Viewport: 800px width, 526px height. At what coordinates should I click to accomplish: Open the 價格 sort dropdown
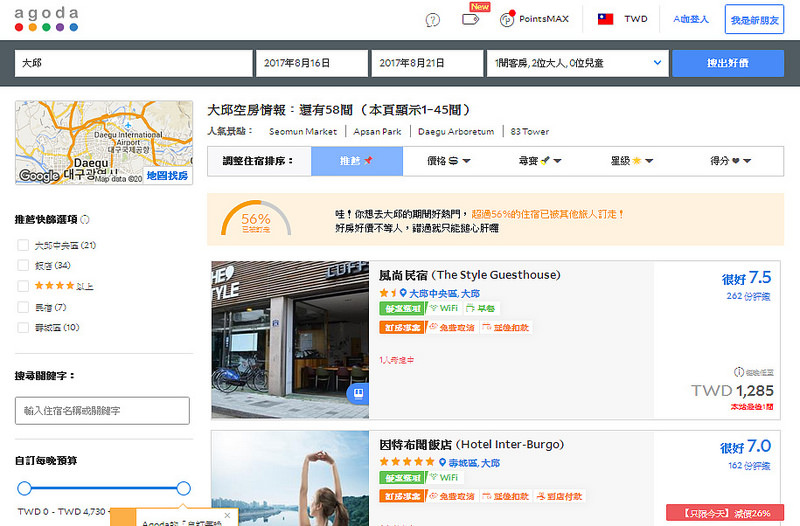coord(448,161)
